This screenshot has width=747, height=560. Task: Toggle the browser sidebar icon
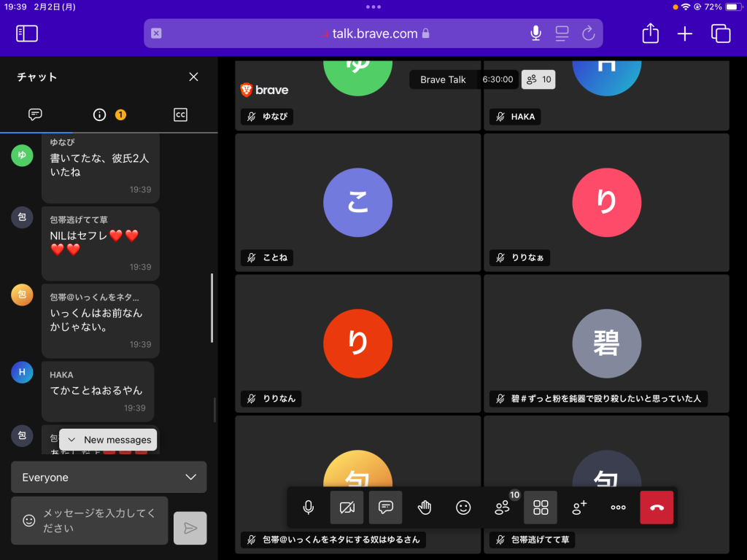(27, 34)
